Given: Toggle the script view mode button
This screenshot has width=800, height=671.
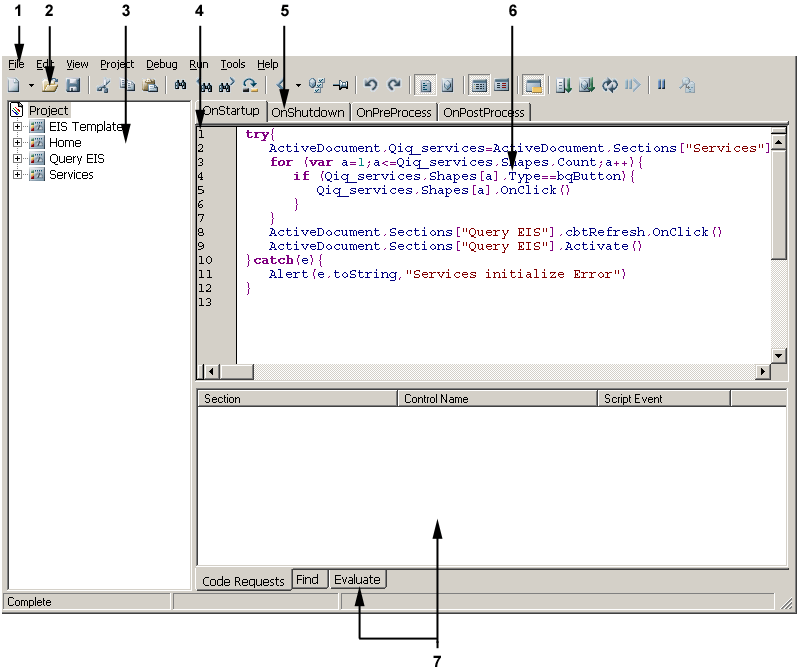Looking at the screenshot, I should pos(425,84).
